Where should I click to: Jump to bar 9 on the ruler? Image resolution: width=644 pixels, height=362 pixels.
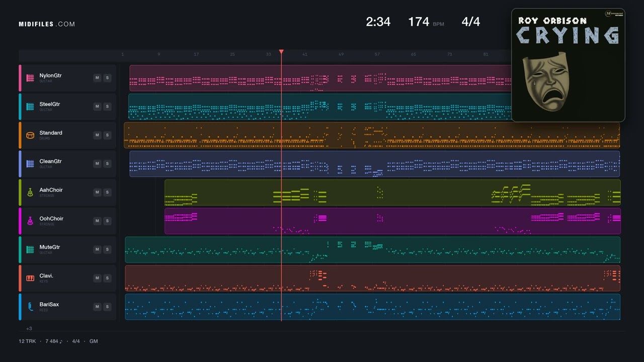coord(158,54)
